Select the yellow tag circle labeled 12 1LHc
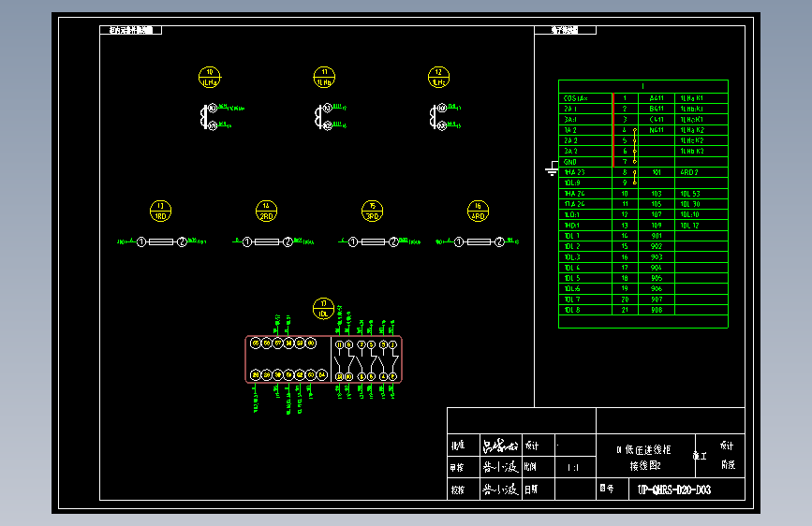 [438, 77]
